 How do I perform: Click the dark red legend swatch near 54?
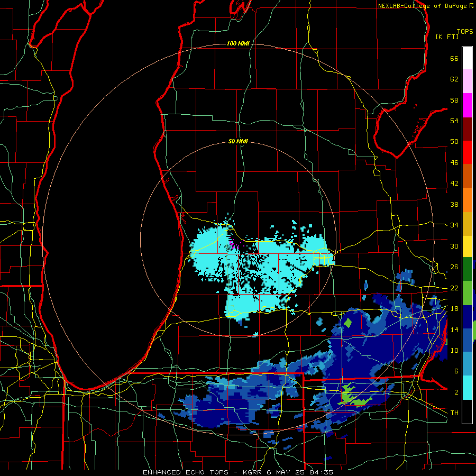467,129
